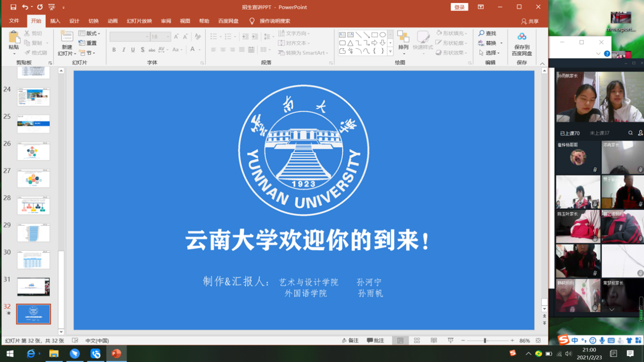Viewport: 644px width, 362px height.
Task: Click Decrease Font Size icon
Action: point(185,37)
